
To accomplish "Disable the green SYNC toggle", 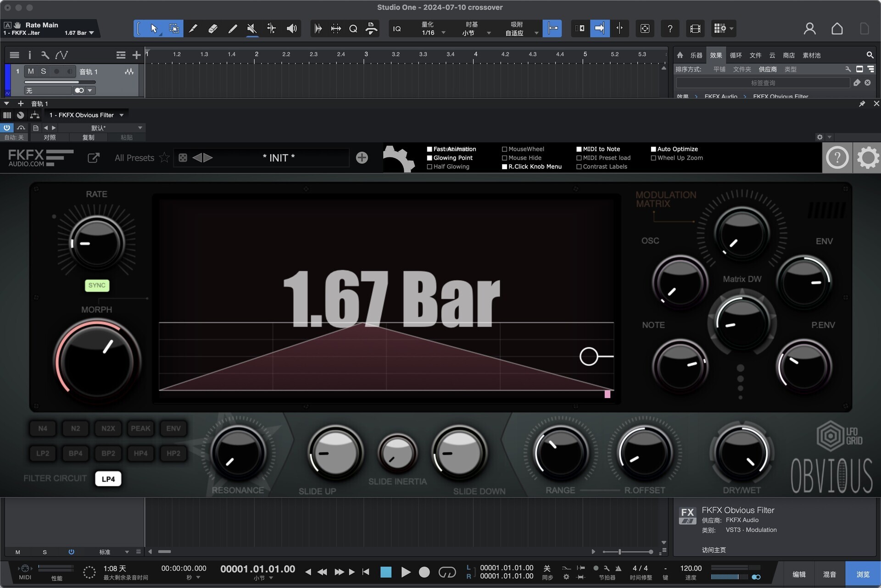I will pyautogui.click(x=97, y=285).
